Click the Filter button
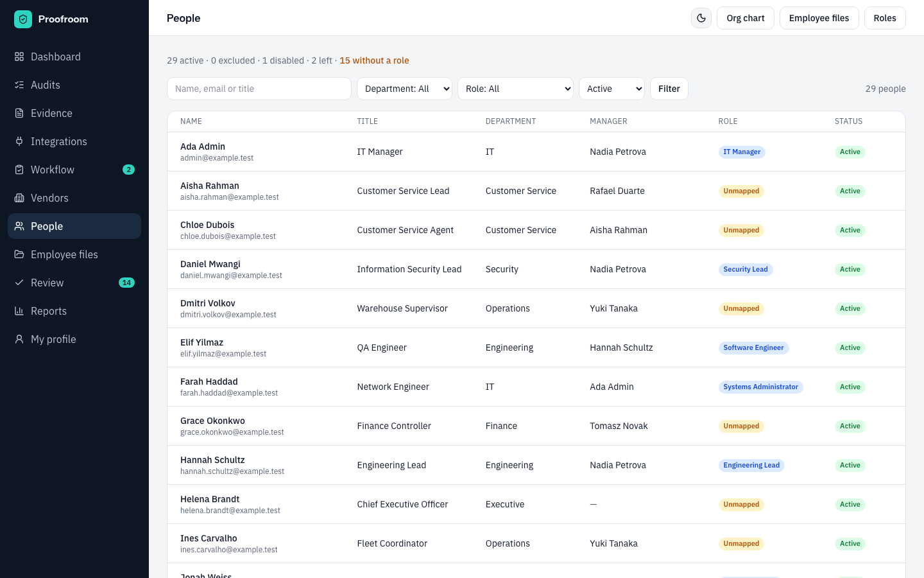924x578 pixels. [x=669, y=89]
